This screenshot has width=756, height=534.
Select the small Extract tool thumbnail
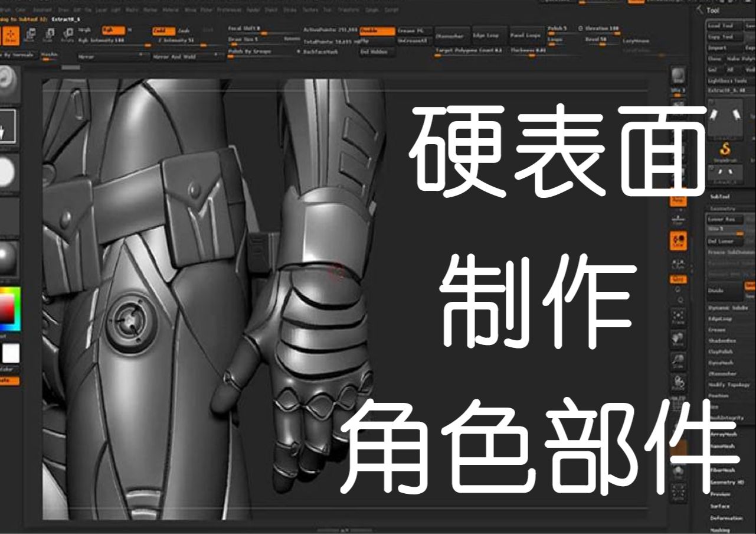point(725,173)
